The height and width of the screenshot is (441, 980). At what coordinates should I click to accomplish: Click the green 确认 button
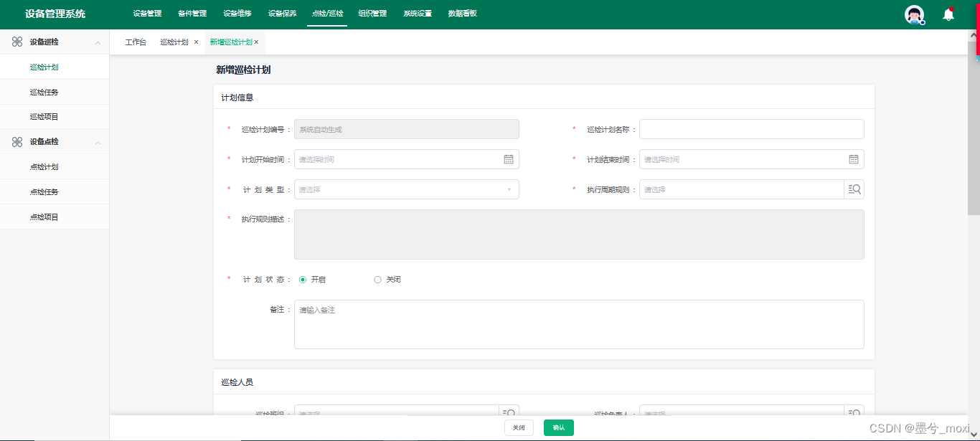559,428
